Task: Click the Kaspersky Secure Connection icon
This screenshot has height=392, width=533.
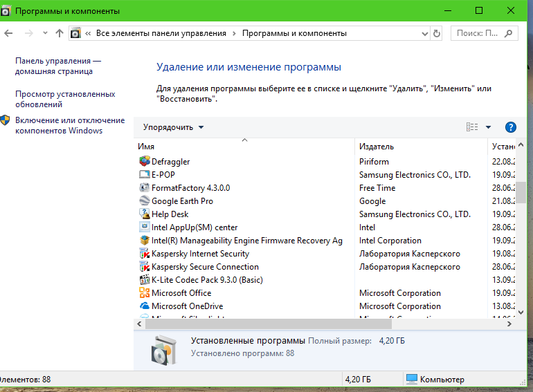Action: [x=145, y=266]
